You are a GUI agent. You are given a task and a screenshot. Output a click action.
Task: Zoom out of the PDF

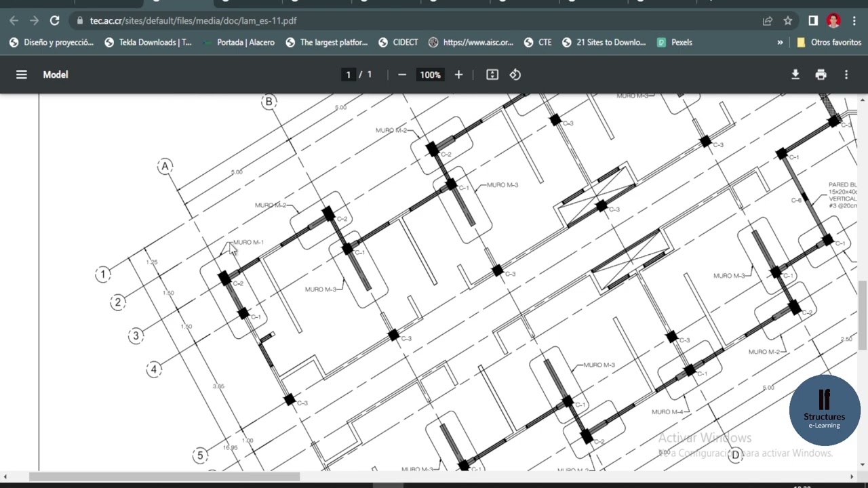tap(402, 75)
